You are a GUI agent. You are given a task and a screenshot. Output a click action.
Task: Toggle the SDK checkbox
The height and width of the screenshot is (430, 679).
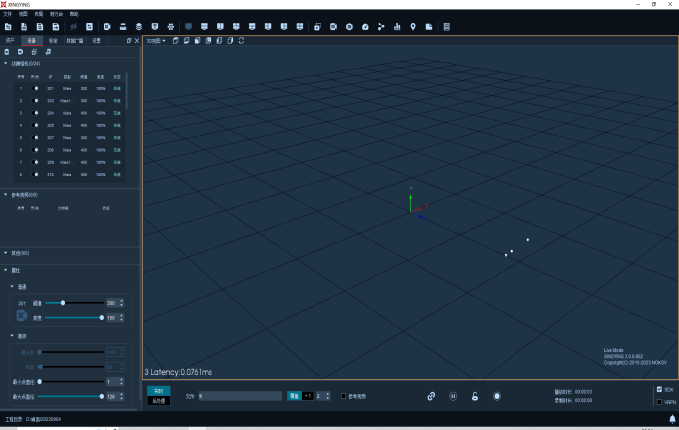point(659,390)
